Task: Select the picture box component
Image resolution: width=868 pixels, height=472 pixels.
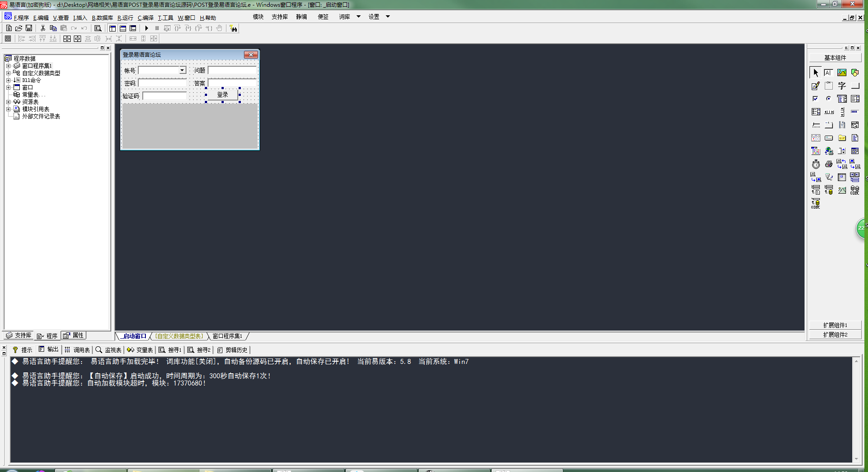Action: click(x=841, y=73)
